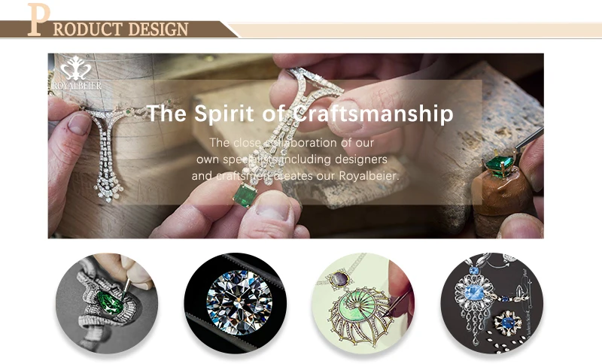602x364 pixels.
Task: Select The Spirit of Craftsmanship headline
Action: pos(299,114)
